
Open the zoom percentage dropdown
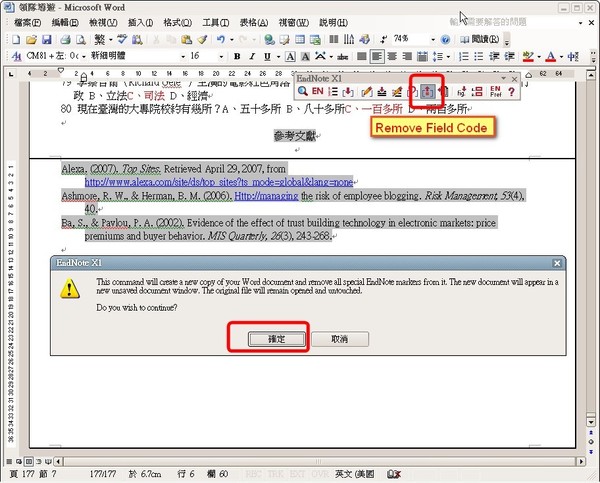433,39
